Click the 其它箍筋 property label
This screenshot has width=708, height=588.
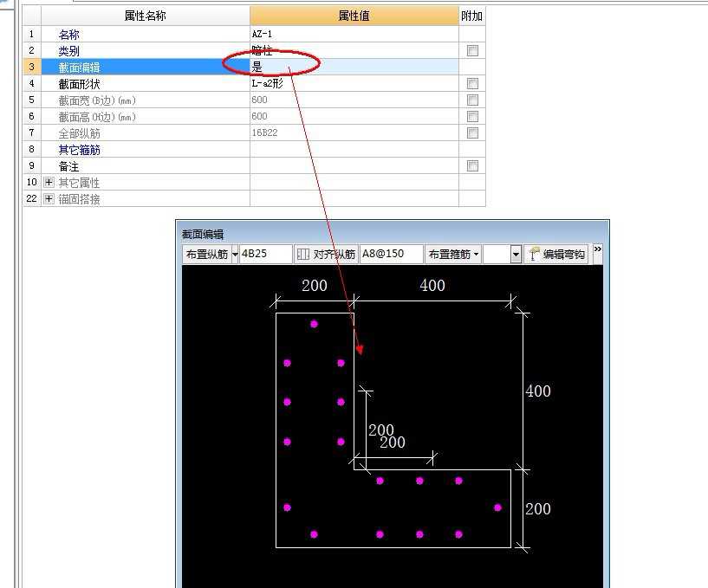(x=79, y=150)
